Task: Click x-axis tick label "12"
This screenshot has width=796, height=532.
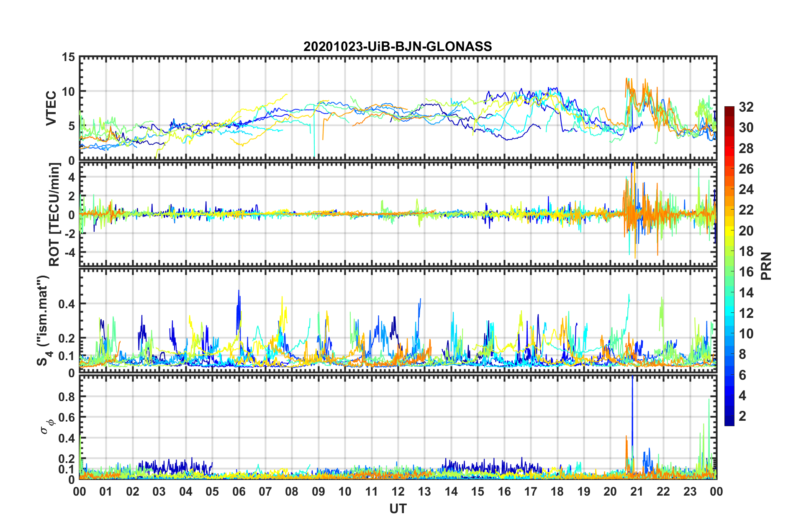Action: pos(398,491)
